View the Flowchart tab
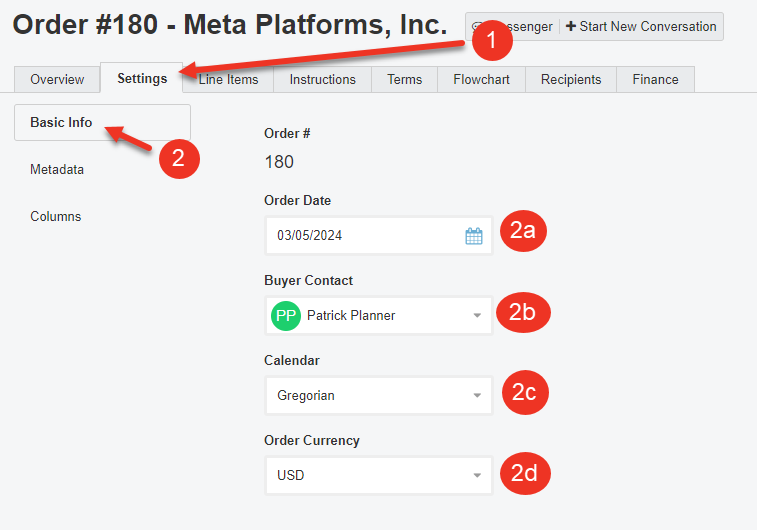757x530 pixels. coord(481,79)
